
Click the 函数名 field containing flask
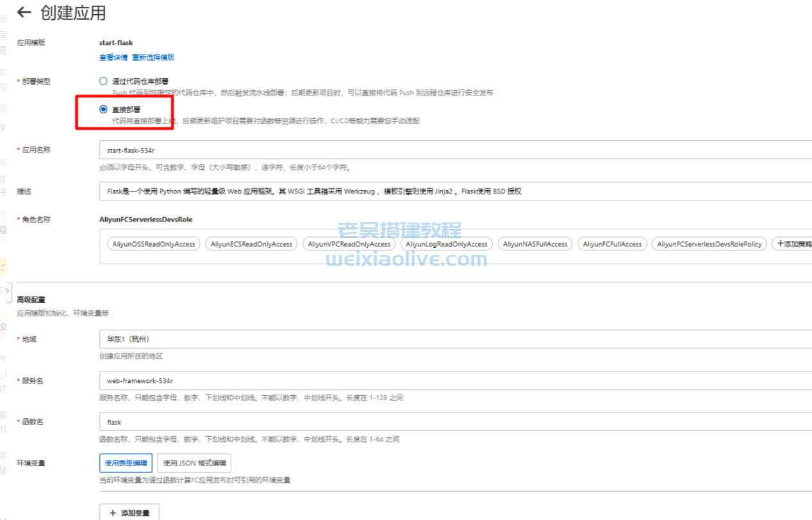[320, 421]
